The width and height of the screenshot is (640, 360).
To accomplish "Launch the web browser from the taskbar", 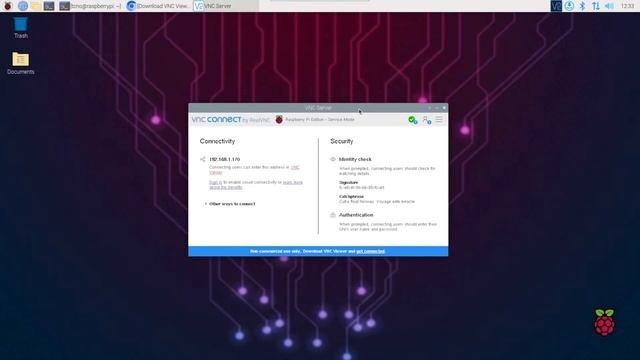I will coord(23,6).
